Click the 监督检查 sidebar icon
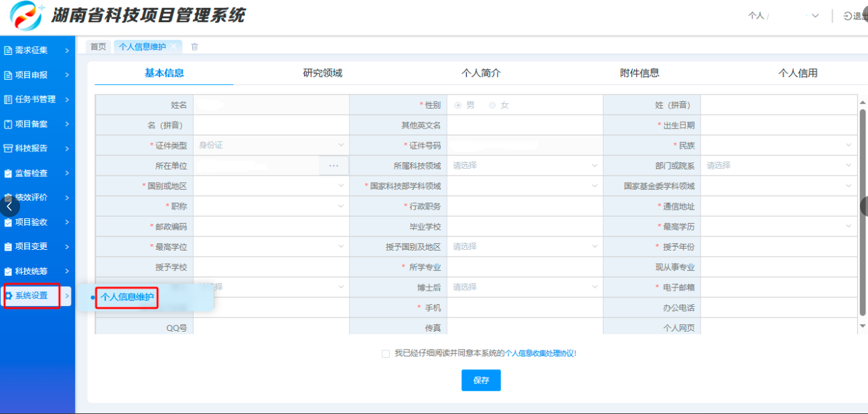This screenshot has height=414, width=868. (x=8, y=174)
